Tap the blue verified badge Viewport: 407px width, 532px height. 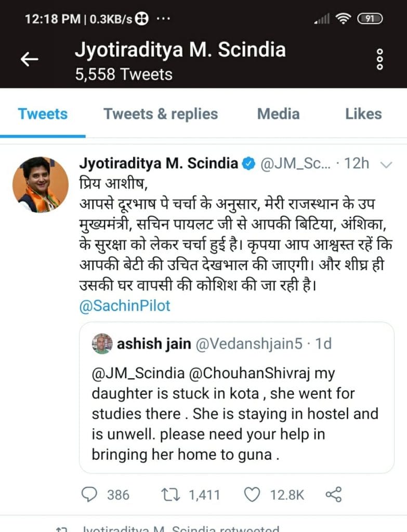pyautogui.click(x=248, y=164)
